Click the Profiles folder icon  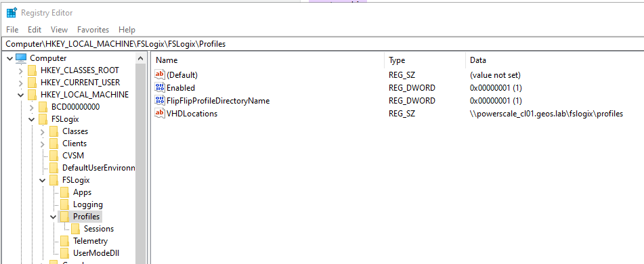tap(65, 217)
